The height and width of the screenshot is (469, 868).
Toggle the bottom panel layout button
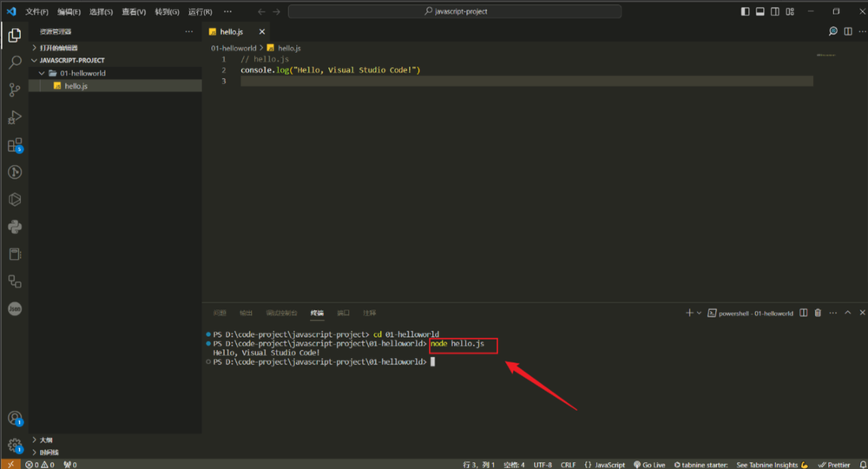tap(759, 11)
